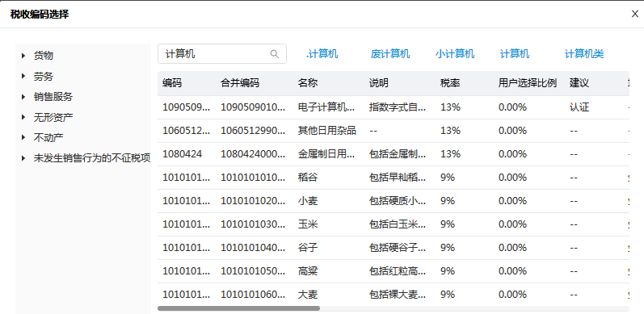Image resolution: width=644 pixels, height=314 pixels.
Task: Close the 税收编码选择 dialog
Action: point(634,14)
